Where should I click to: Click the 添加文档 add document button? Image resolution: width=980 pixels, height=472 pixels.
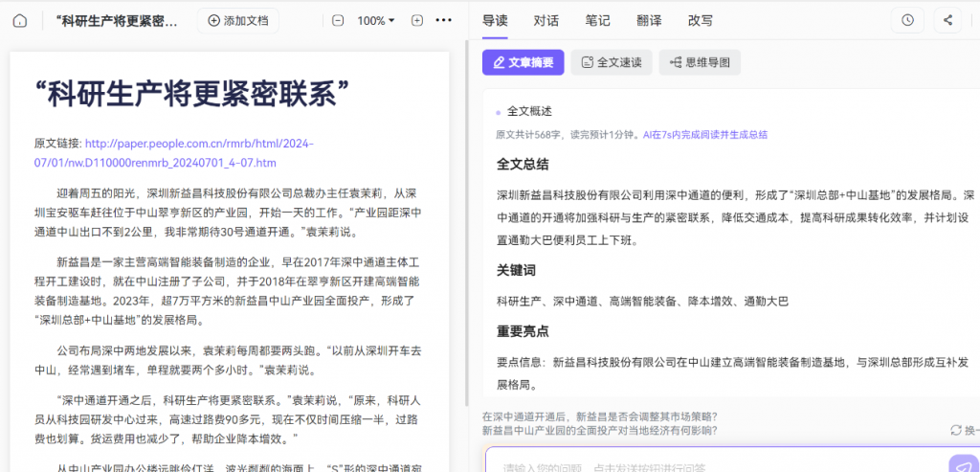pos(238,21)
